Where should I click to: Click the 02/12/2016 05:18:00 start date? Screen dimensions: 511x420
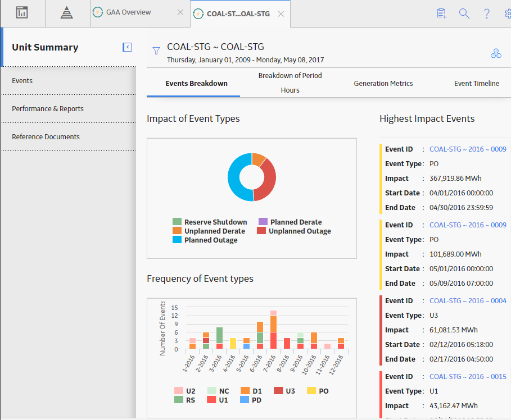tap(461, 345)
